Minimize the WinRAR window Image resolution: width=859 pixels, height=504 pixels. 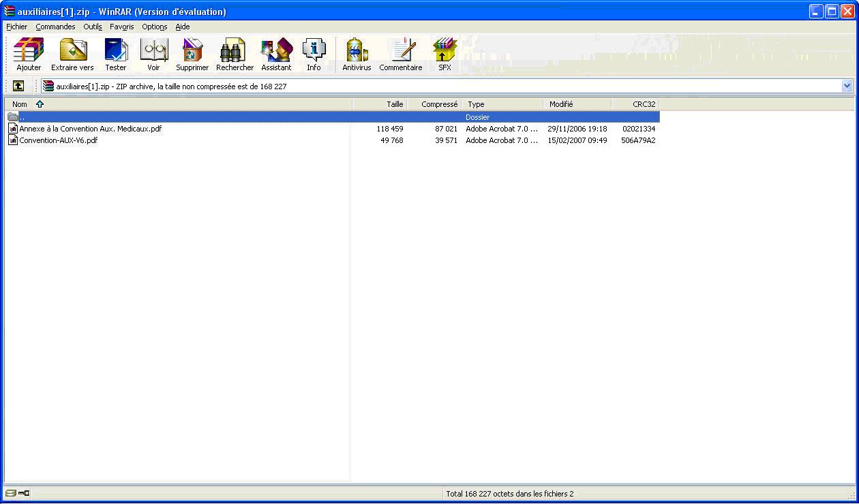[x=816, y=11]
